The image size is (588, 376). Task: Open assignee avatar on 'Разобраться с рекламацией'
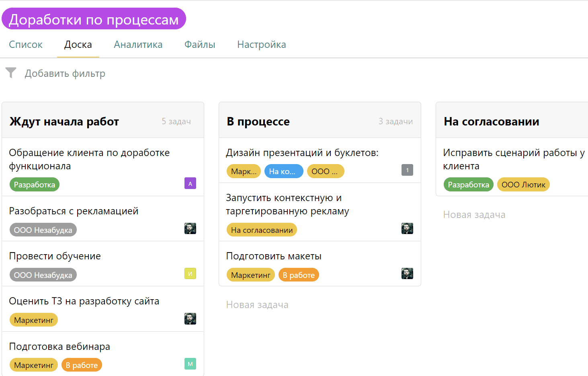pos(190,228)
